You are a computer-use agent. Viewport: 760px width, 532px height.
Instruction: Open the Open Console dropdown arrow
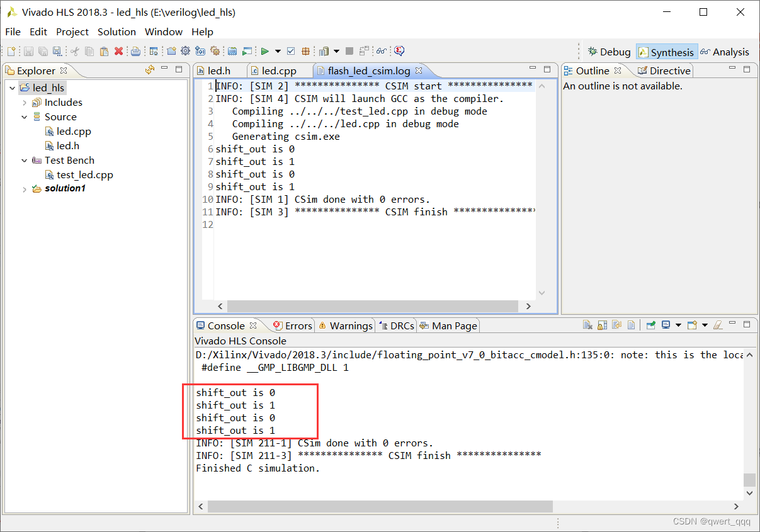tap(705, 325)
